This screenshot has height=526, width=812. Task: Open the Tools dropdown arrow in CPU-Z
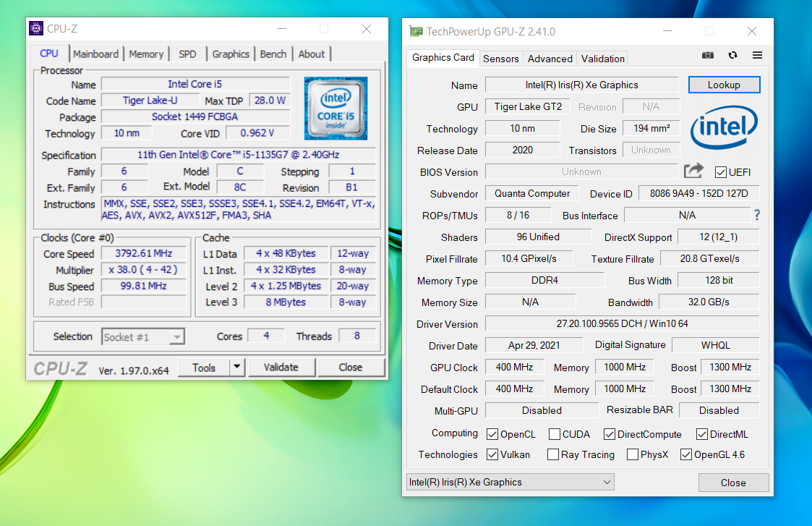(x=236, y=367)
